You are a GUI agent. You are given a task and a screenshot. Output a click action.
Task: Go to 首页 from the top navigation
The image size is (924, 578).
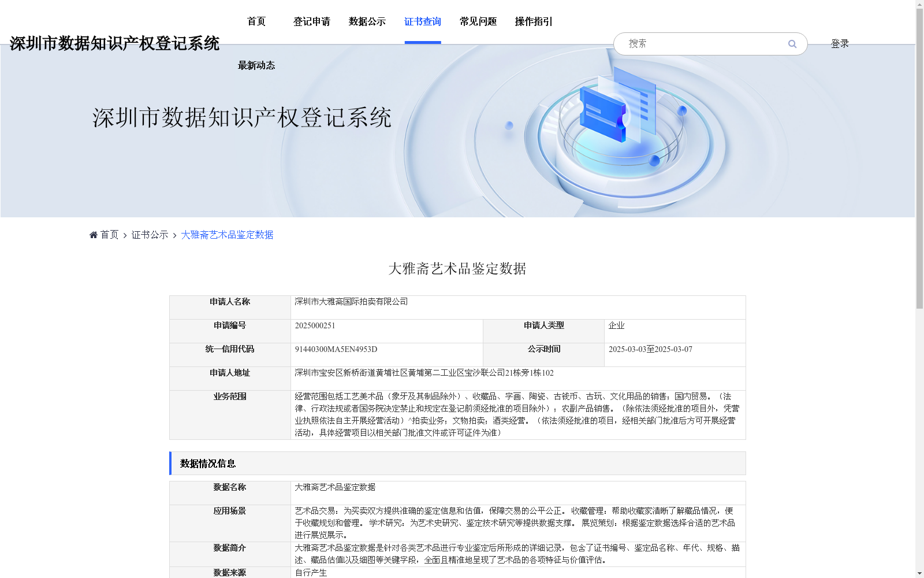[x=256, y=21]
